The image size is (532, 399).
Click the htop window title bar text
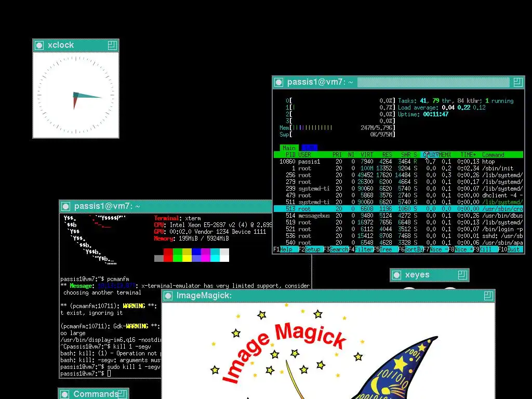pyautogui.click(x=320, y=82)
